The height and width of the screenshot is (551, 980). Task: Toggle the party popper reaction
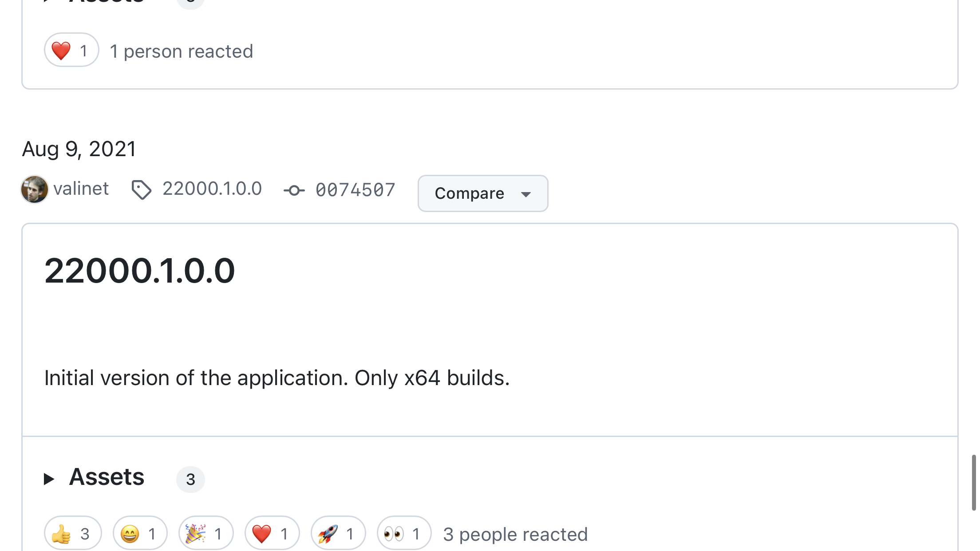tap(205, 533)
